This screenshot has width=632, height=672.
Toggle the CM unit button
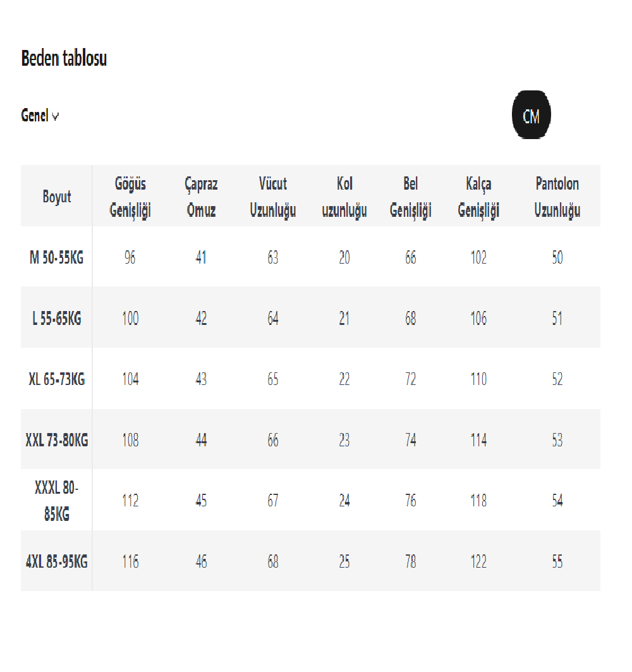531,116
